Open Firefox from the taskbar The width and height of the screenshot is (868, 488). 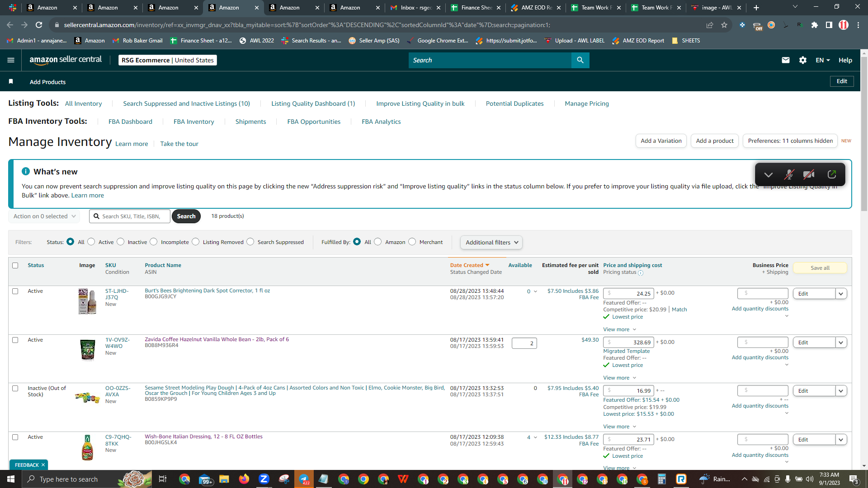coord(244,479)
